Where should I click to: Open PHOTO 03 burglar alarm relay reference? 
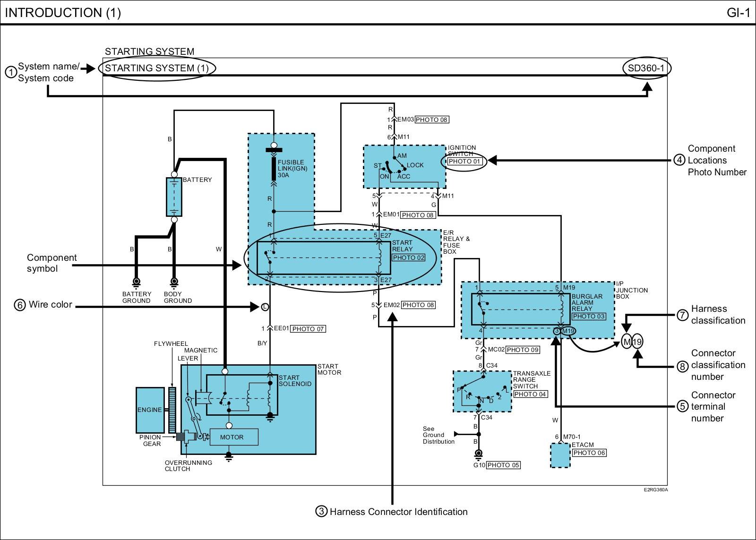pos(588,316)
